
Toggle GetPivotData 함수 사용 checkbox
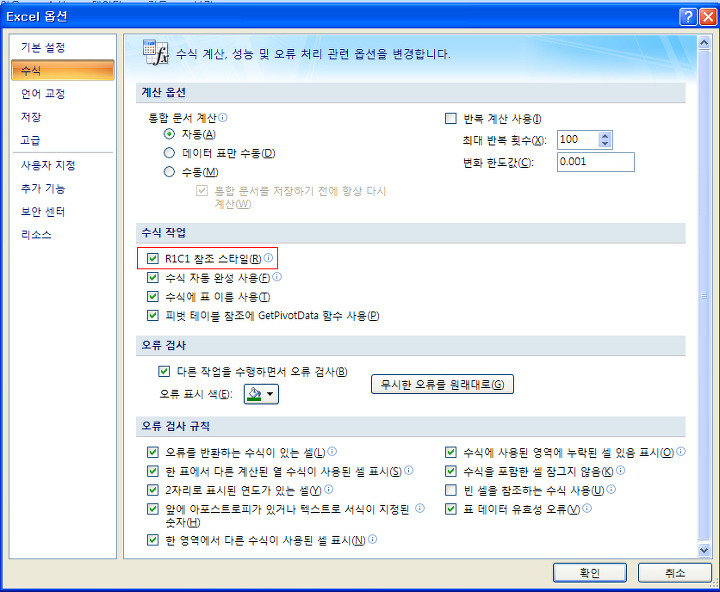click(x=153, y=316)
